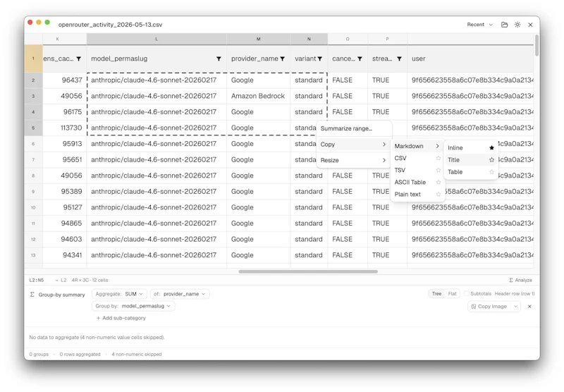Select row 7 header
This screenshot has height=392, width=564.
(x=33, y=159)
